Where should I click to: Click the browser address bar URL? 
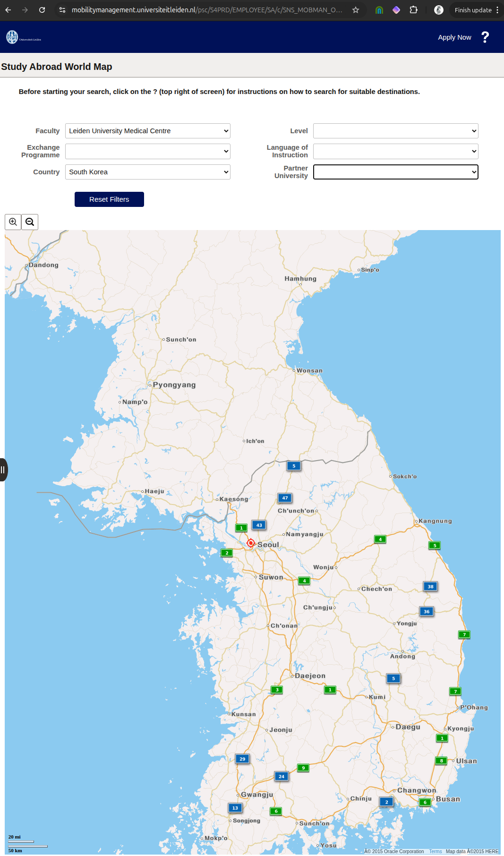tap(207, 10)
